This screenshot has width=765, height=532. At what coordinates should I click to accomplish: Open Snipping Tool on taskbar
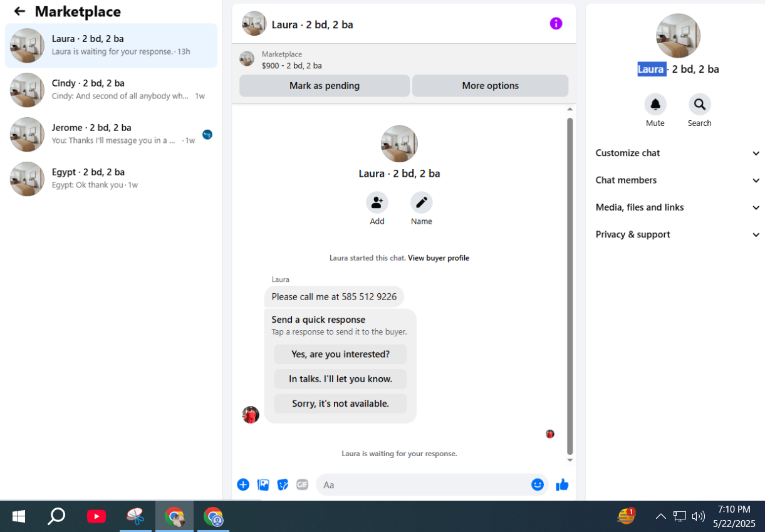pos(135,516)
